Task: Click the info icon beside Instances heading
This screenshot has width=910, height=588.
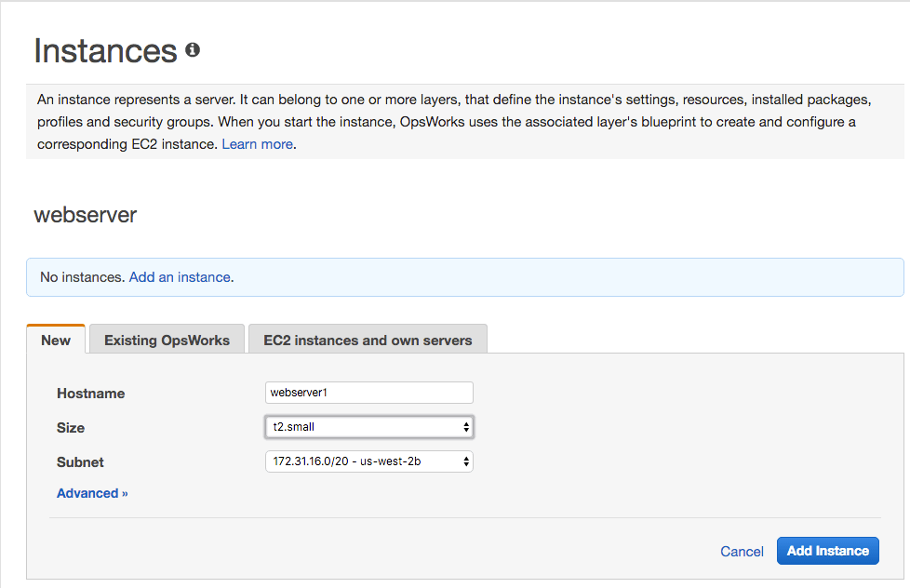Action: pyautogui.click(x=193, y=50)
